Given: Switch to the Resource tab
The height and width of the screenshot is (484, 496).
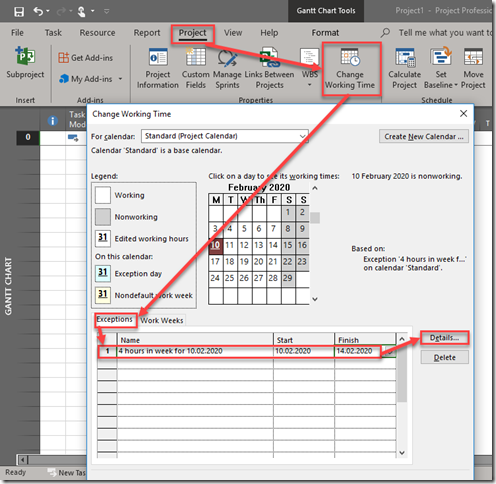Looking at the screenshot, I should pos(97,33).
